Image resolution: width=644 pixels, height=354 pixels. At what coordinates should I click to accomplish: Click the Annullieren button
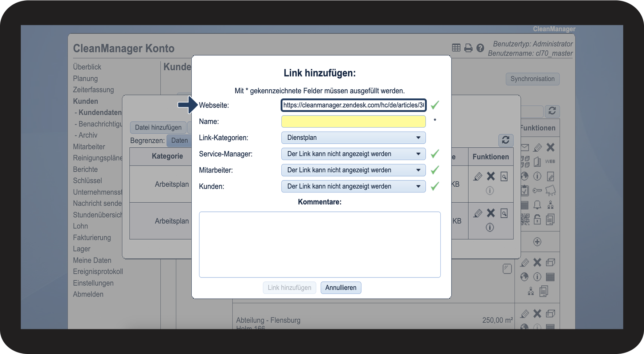341,288
